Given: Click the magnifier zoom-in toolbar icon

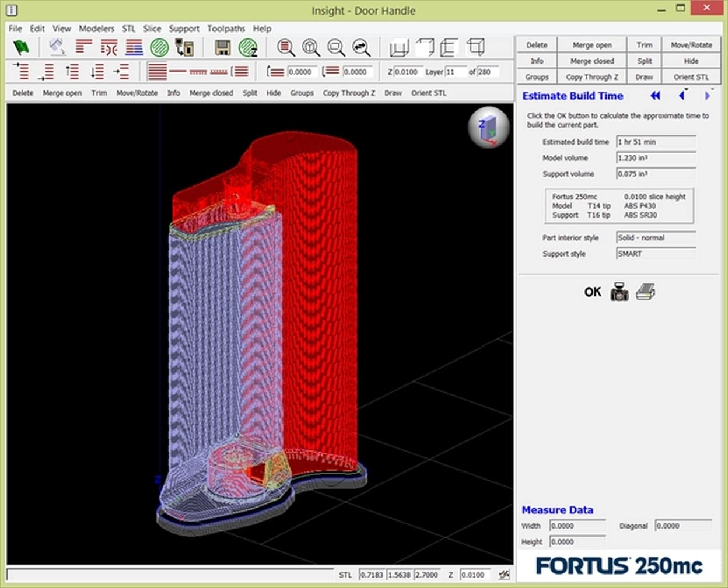Looking at the screenshot, I should [x=286, y=47].
